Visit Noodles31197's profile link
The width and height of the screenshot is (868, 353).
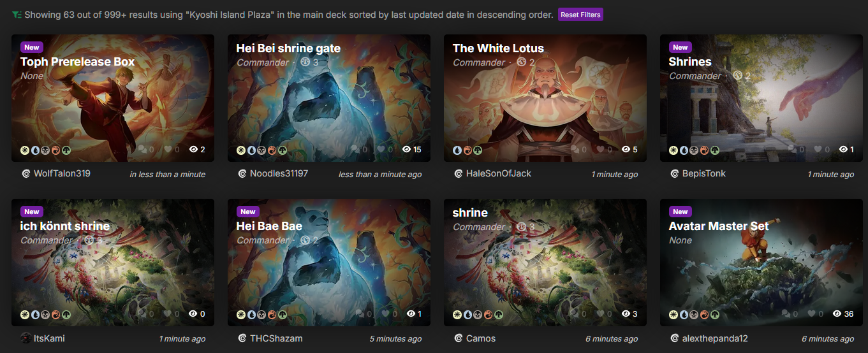(x=279, y=173)
